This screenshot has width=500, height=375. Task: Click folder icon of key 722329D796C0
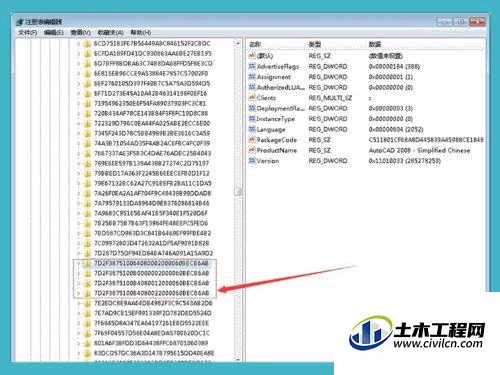[x=87, y=124]
